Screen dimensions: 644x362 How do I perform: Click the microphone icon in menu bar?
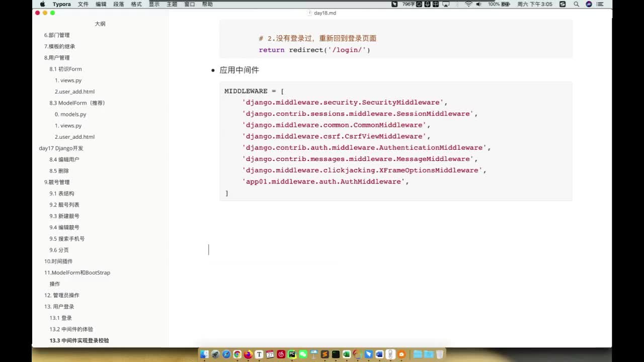point(427,4)
